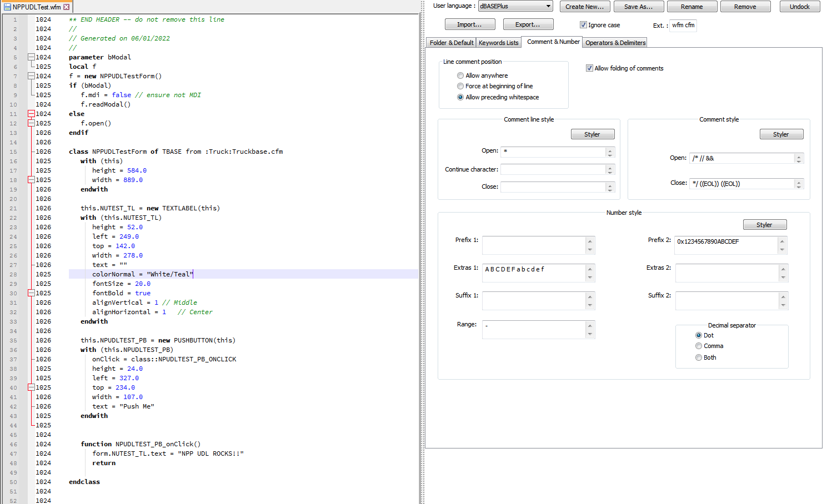The width and height of the screenshot is (832, 504).
Task: Click scroll arrows of Extras 1 field
Action: pyautogui.click(x=590, y=273)
